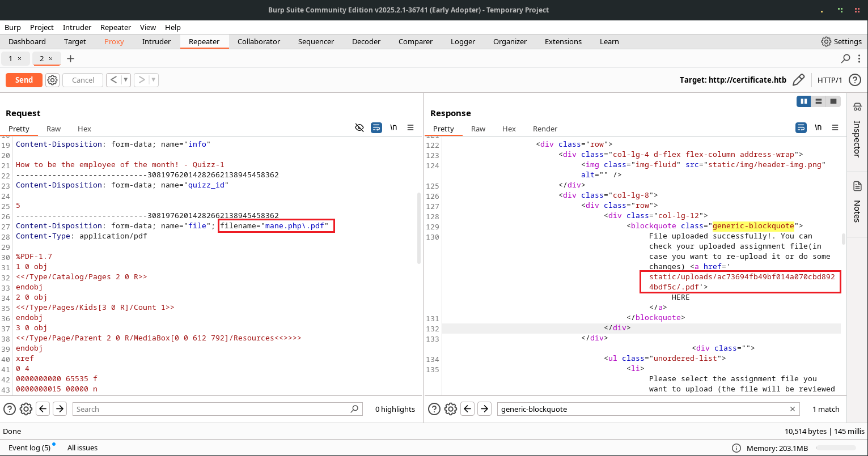Open Response panel hamburger menu

point(835,128)
